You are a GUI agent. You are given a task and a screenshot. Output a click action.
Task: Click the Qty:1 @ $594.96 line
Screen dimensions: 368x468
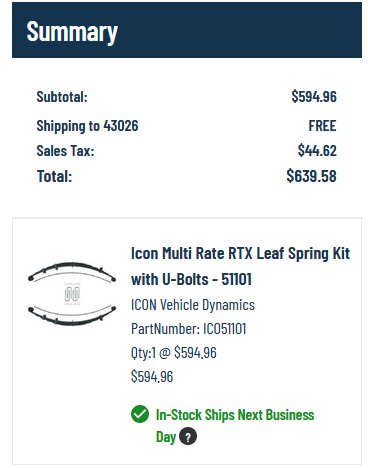coord(174,352)
